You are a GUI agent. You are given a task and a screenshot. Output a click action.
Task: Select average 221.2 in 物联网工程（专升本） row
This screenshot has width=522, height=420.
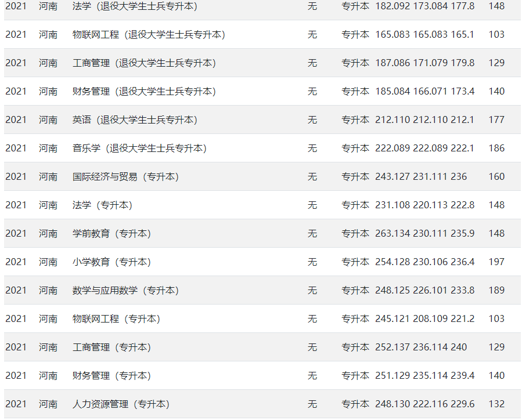(462, 319)
